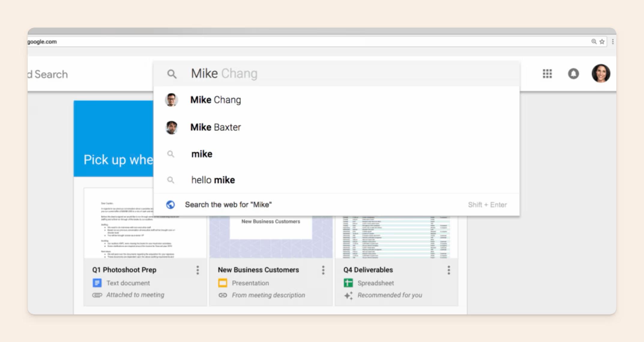The width and height of the screenshot is (644, 342).
Task: Click New Business Customers title
Action: tap(258, 270)
